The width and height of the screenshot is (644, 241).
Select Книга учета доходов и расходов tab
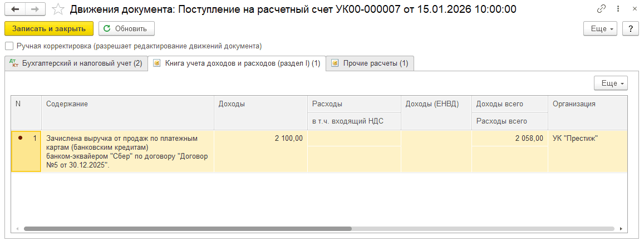point(237,63)
